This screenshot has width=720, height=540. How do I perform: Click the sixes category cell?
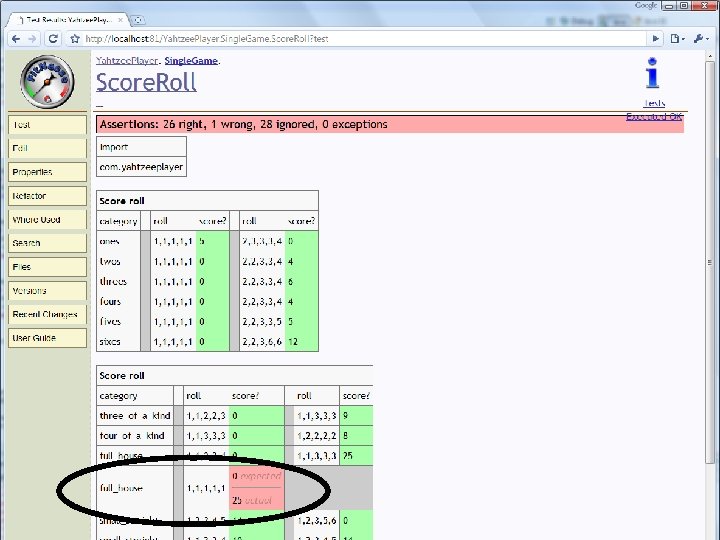(x=118, y=342)
